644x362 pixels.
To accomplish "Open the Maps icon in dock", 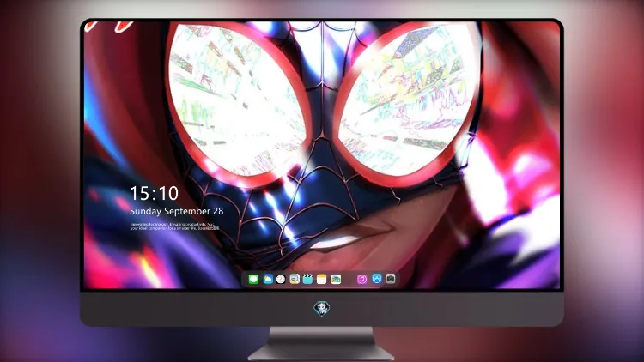I will point(295,279).
